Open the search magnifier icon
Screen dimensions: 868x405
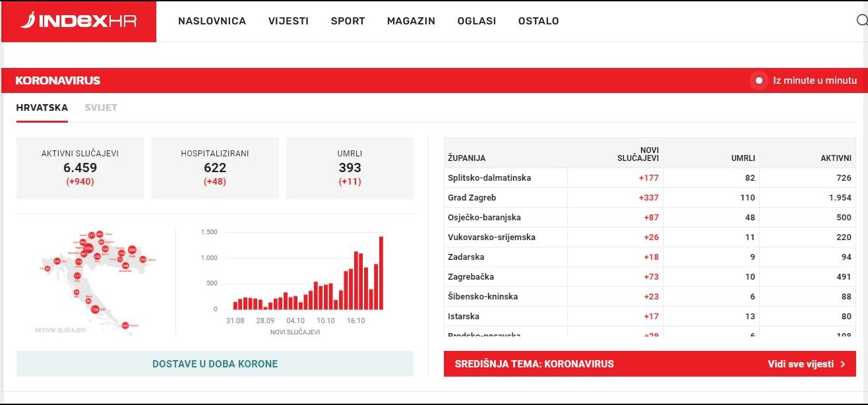861,21
